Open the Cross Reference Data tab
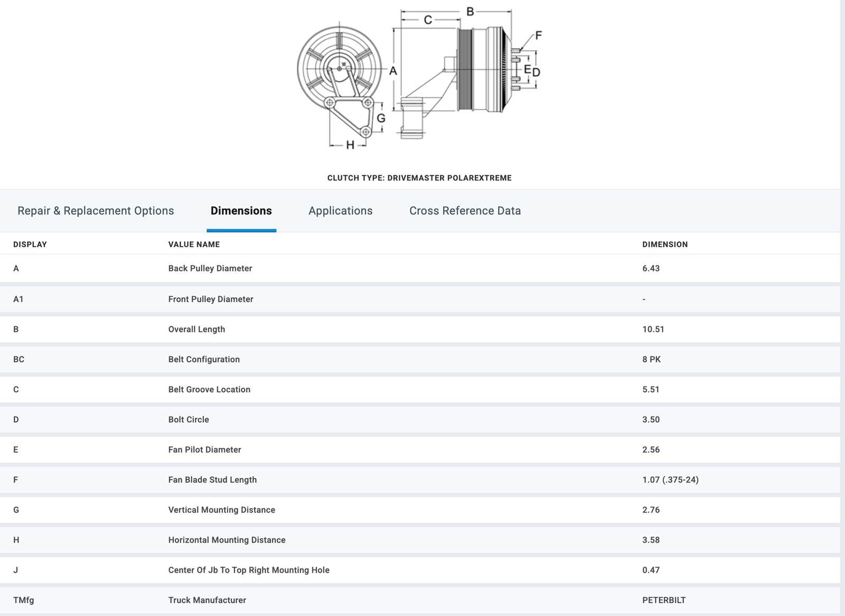The width and height of the screenshot is (845, 616). coord(465,211)
